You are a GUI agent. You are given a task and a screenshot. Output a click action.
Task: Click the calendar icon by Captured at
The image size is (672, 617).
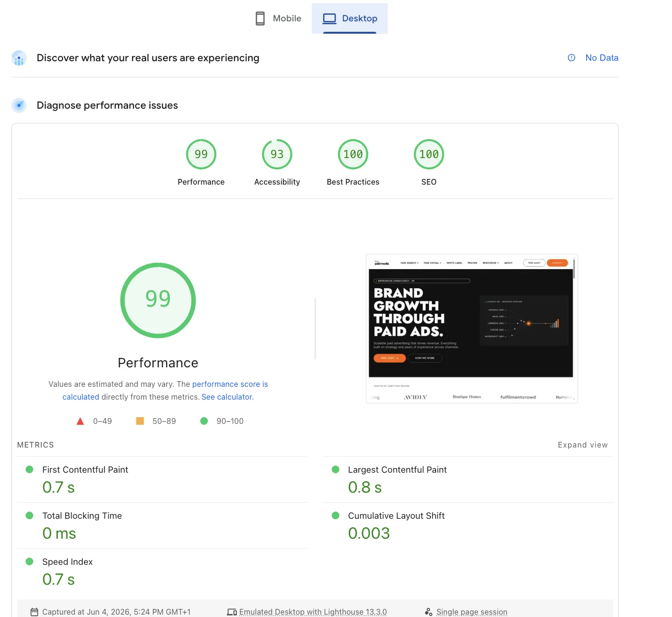point(34,612)
